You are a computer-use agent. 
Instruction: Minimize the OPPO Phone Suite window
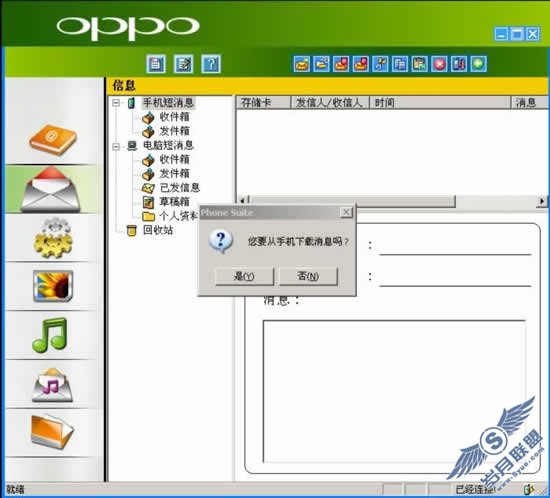(x=501, y=34)
